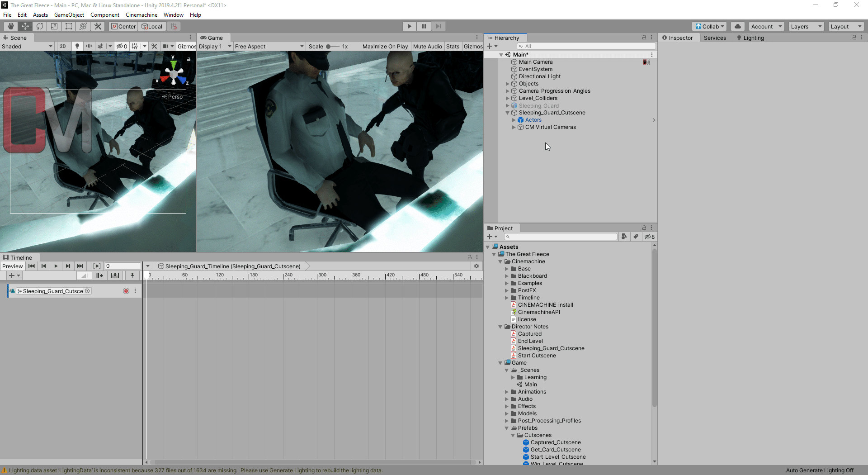868x475 pixels.
Task: Show Stats overlay in Game view
Action: [x=453, y=46]
